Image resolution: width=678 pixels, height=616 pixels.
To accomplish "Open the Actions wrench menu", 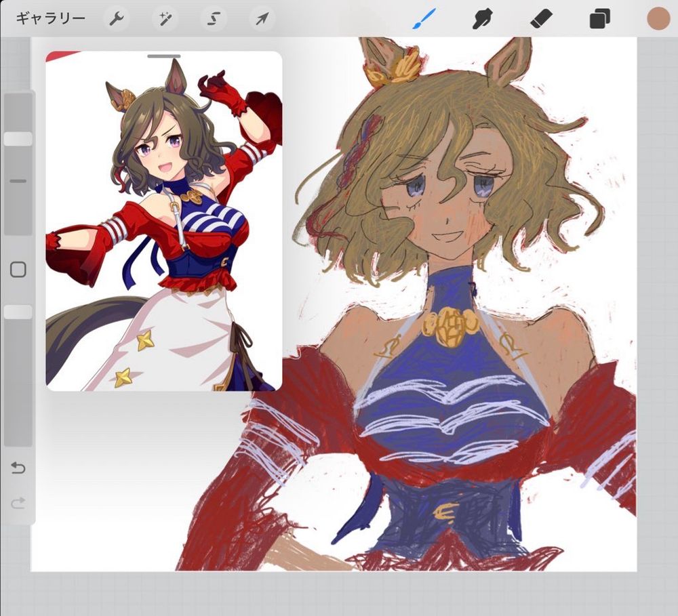I will pos(117,18).
